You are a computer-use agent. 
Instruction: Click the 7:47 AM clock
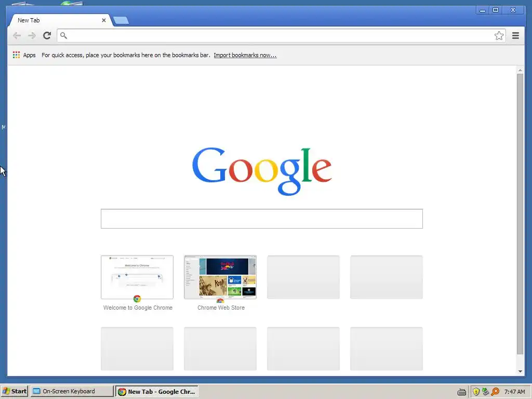click(x=514, y=392)
